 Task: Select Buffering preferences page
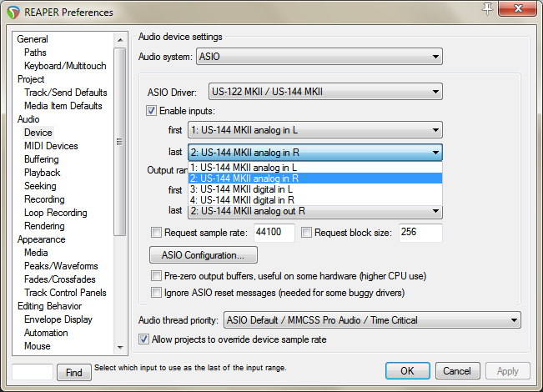pyautogui.click(x=42, y=159)
